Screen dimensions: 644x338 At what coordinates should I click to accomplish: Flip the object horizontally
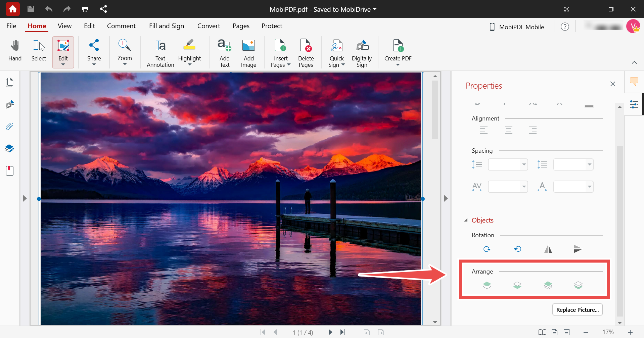[548, 249]
